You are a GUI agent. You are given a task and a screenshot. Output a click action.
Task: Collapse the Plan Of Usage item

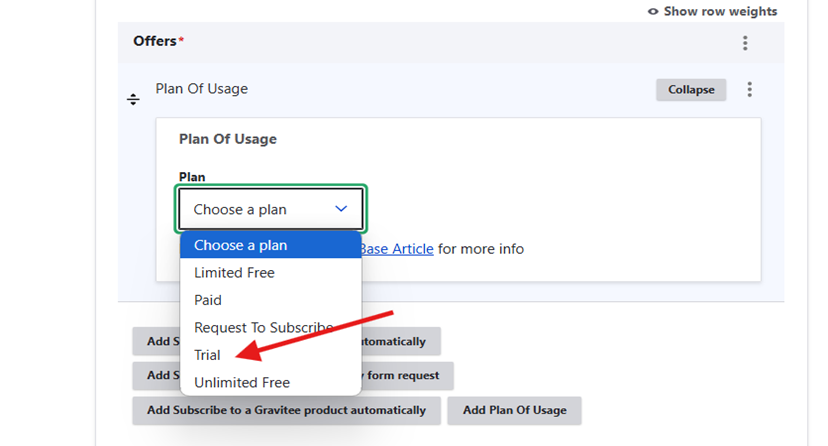click(x=691, y=90)
